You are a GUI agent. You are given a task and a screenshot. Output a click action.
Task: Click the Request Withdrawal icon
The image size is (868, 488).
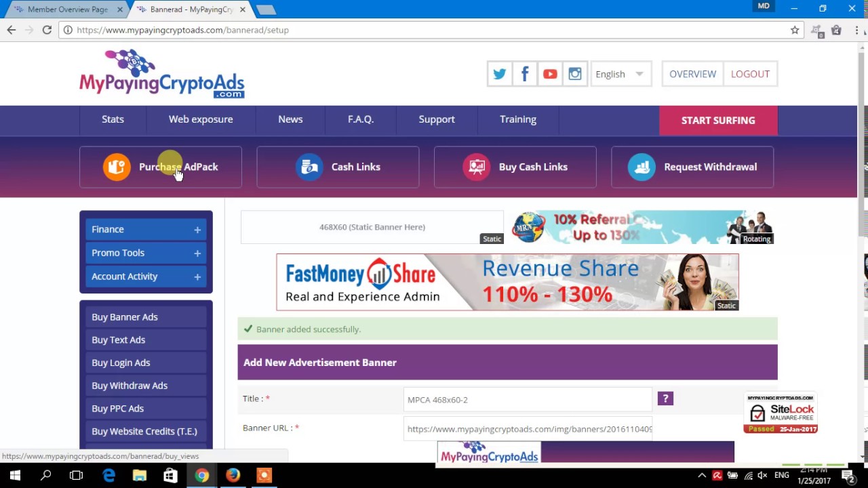[642, 167]
